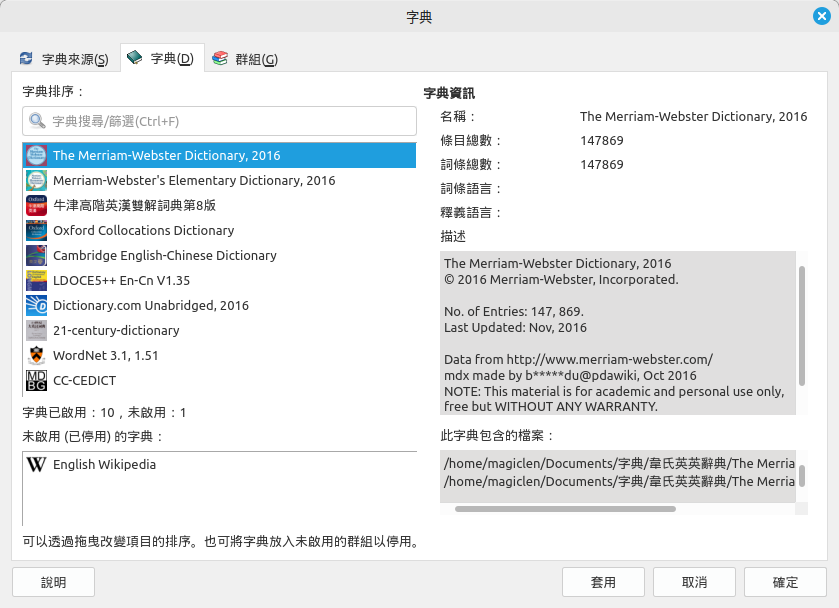Click the 'Last Updated: Nov, 2016' line

[515, 328]
